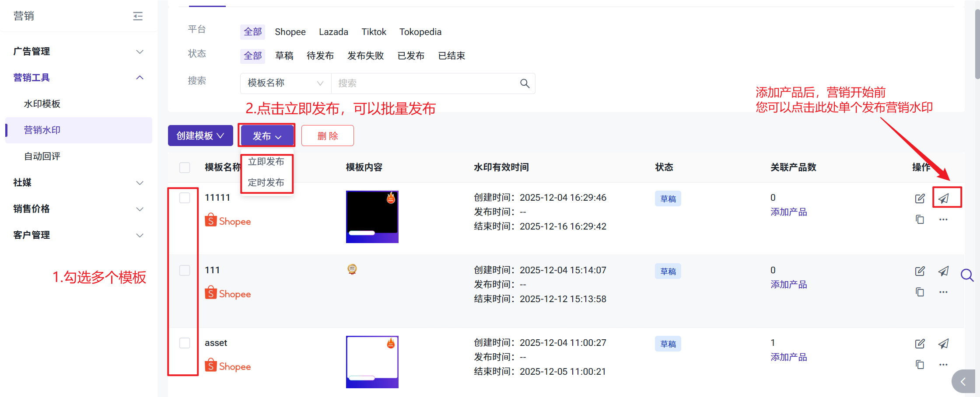Image resolution: width=980 pixels, height=397 pixels.
Task: Copy the 111 template using duplicate icon
Action: (x=920, y=292)
